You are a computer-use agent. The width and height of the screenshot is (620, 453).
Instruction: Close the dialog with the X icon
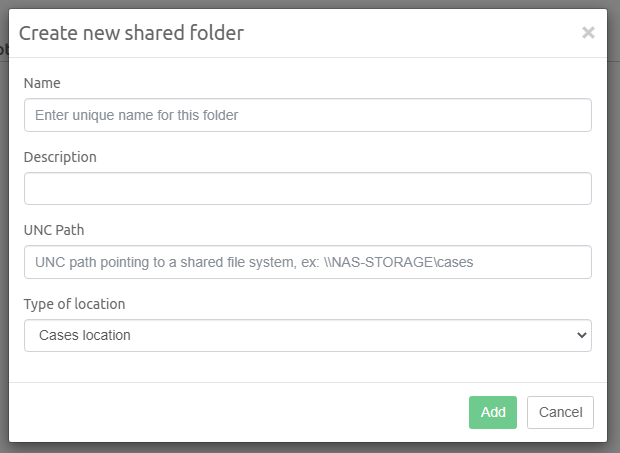tap(588, 33)
